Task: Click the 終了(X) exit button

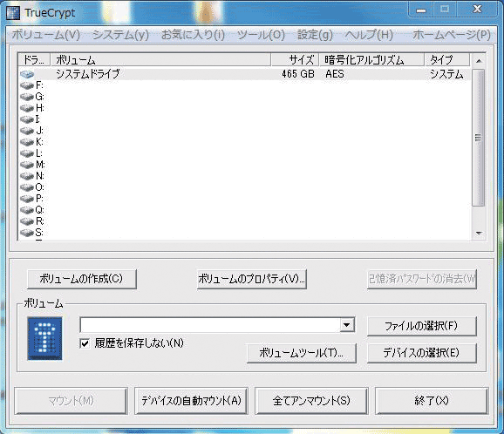Action: point(432,401)
